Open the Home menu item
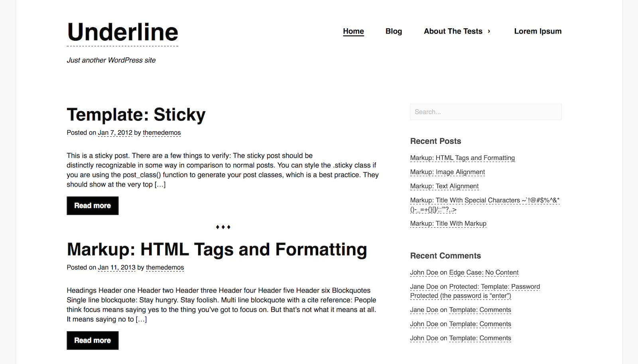638x364 pixels. [353, 31]
